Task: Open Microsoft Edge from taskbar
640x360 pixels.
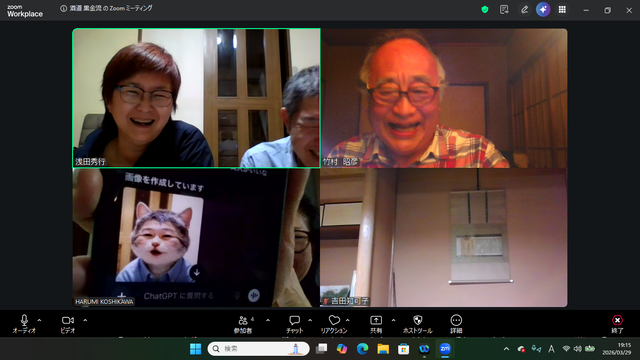Action: [362, 349]
